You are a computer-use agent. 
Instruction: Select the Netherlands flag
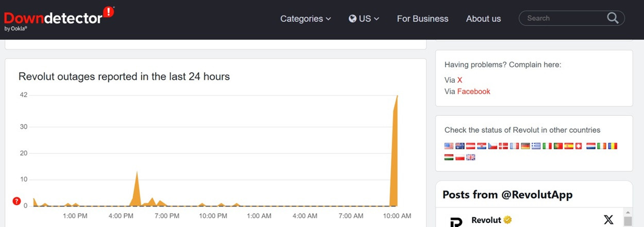(591, 146)
